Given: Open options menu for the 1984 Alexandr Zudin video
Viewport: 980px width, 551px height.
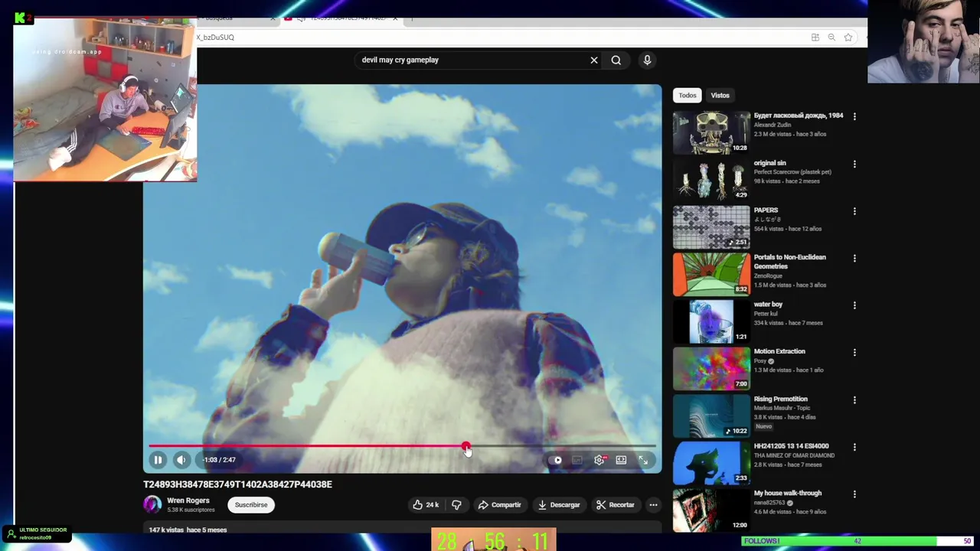Looking at the screenshot, I should pos(854,117).
